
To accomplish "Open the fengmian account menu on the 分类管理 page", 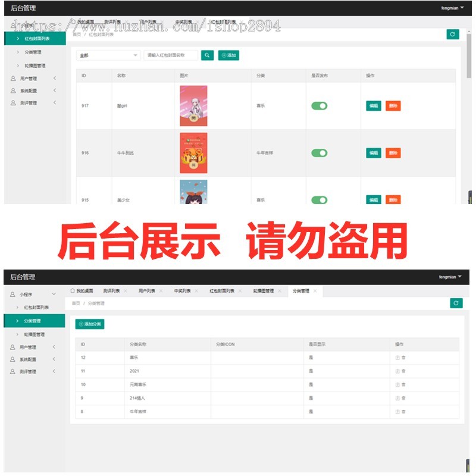I will pos(450,277).
